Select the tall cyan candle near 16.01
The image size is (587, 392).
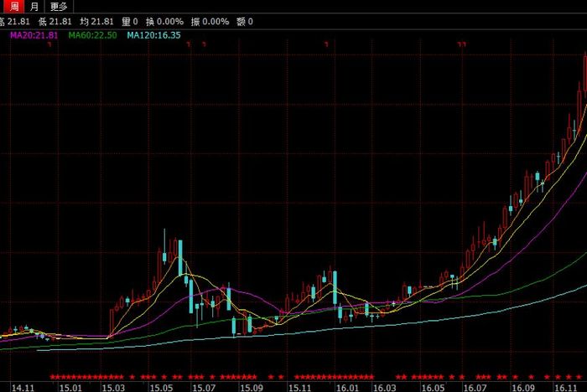[335, 287]
